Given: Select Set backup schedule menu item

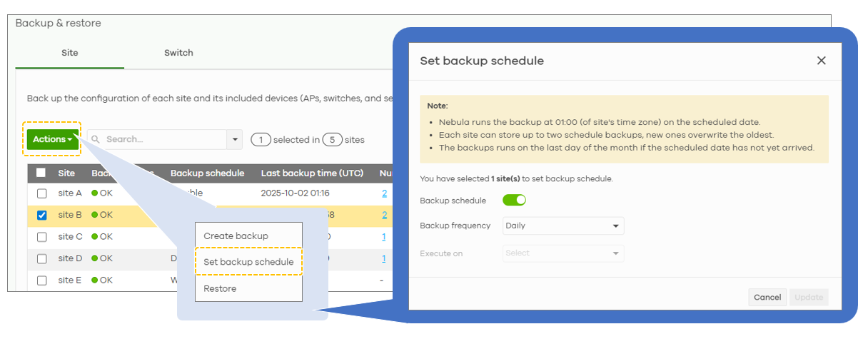Looking at the screenshot, I should point(248,262).
